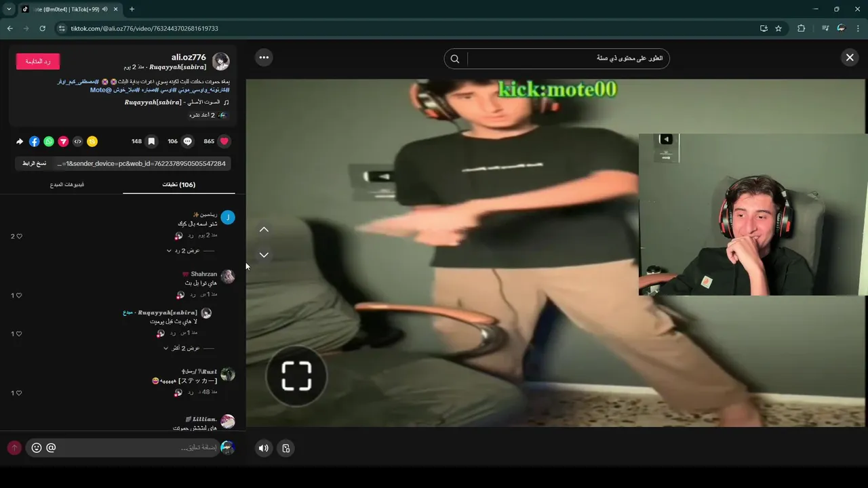Open comments via the speech bubble icon
The height and width of the screenshot is (488, 868).
tap(187, 142)
